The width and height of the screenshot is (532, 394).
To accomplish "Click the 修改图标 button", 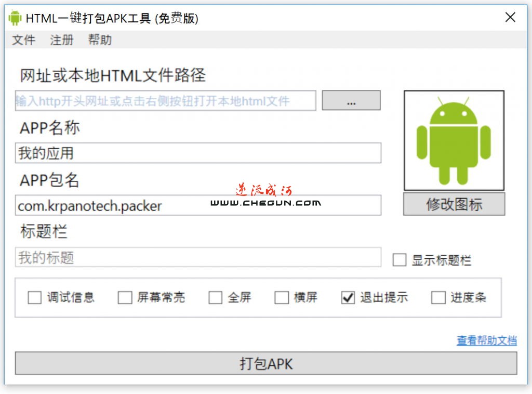I will (454, 204).
